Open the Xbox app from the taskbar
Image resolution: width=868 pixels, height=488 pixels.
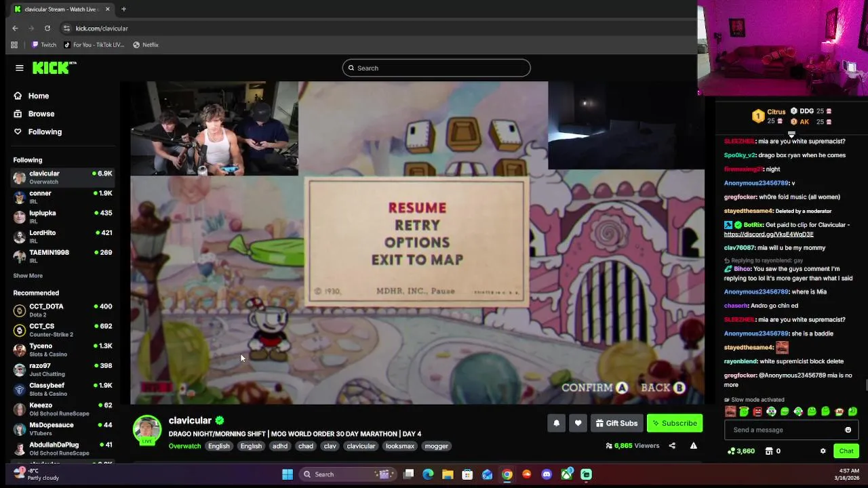point(566,474)
